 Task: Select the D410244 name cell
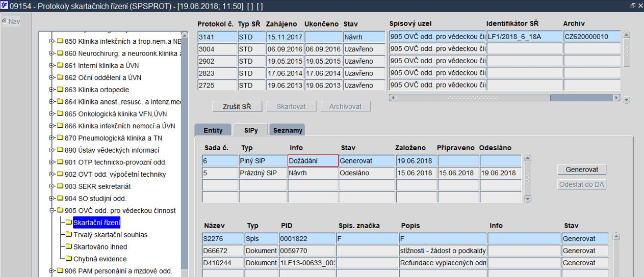pyautogui.click(x=223, y=263)
